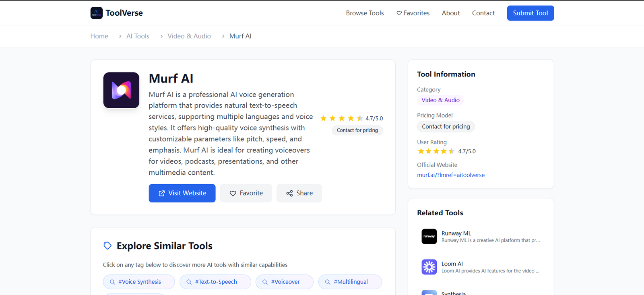Screen dimensions: 644x295
Task: Open the Browse Tools menu item
Action: (x=365, y=13)
